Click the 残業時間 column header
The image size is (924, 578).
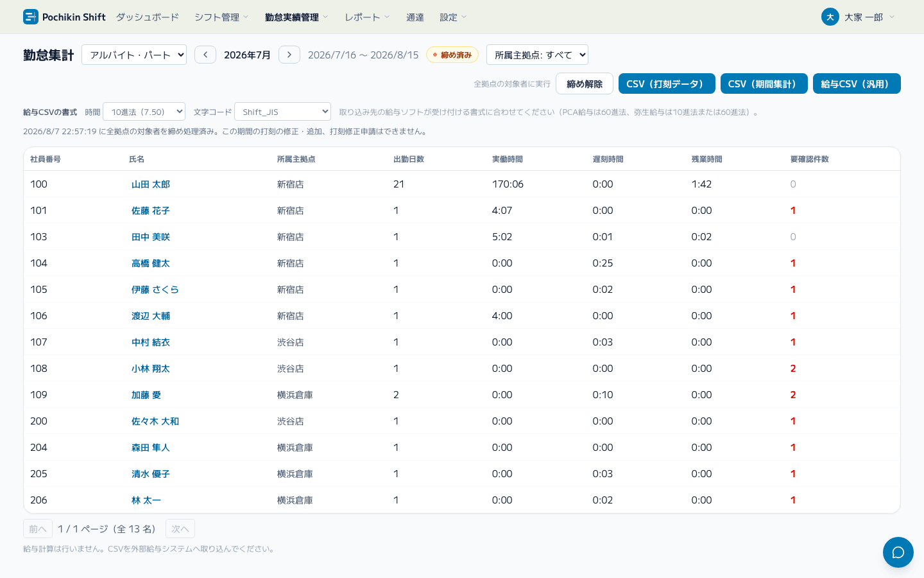tap(707, 159)
